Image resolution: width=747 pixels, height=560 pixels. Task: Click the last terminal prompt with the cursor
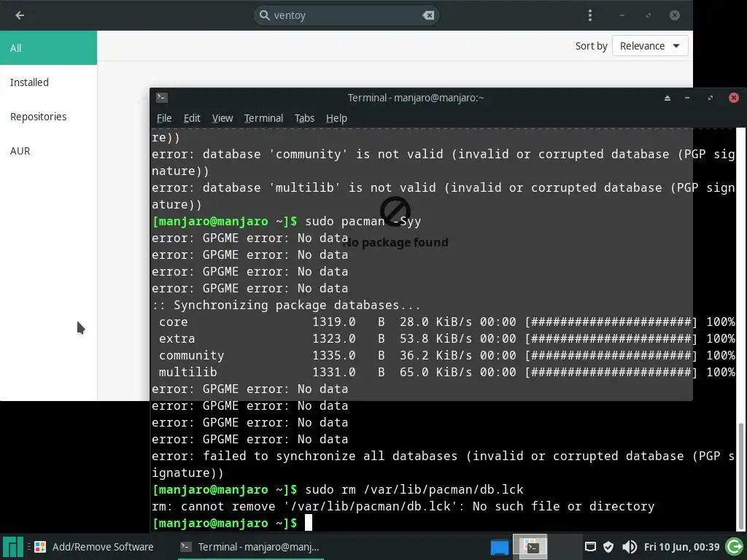231,523
